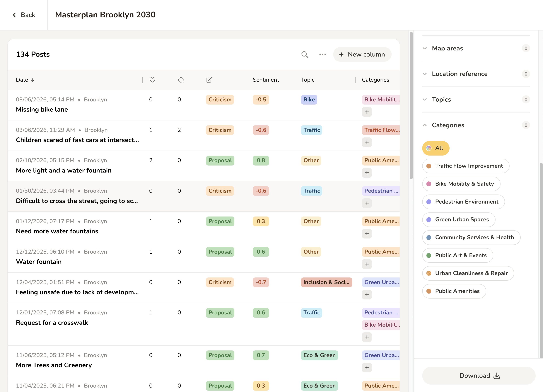Toggle Pedestrian Environment category filter
Image resolution: width=543 pixels, height=392 pixels.
coord(464,202)
